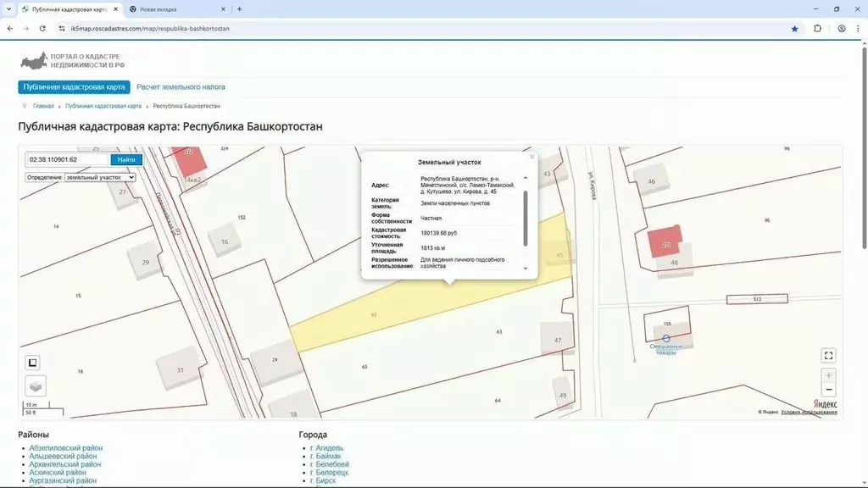Click the Главная breadcrumb link
The width and height of the screenshot is (868, 488).
click(43, 107)
